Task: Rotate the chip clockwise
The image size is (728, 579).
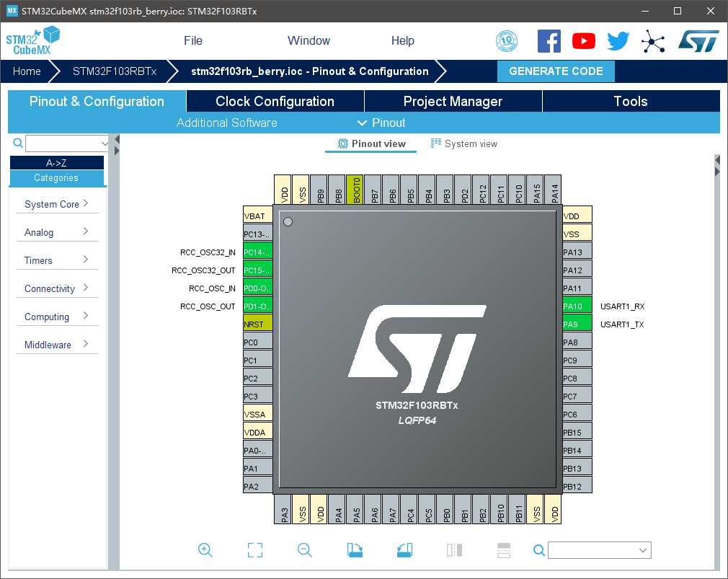Action: click(x=355, y=550)
